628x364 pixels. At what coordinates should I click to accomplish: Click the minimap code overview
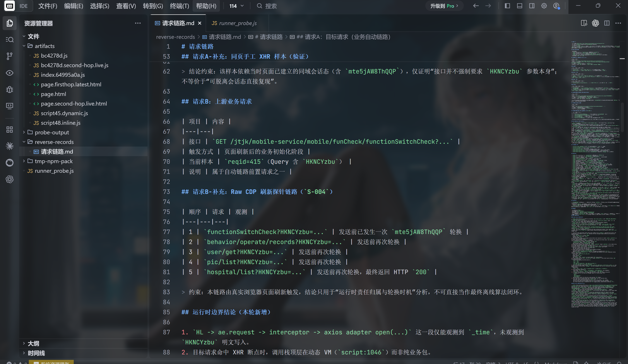[x=595, y=174]
